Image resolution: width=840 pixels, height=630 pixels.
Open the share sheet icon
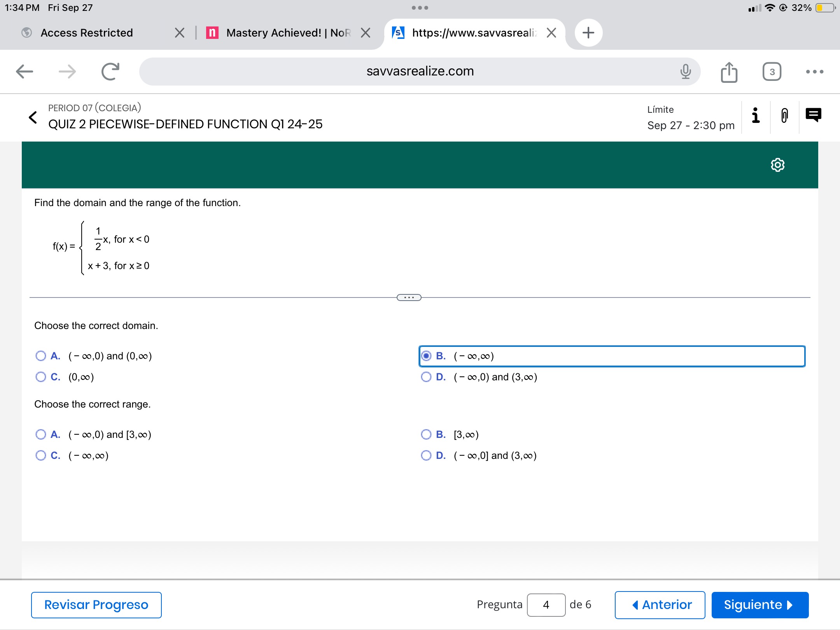(729, 72)
